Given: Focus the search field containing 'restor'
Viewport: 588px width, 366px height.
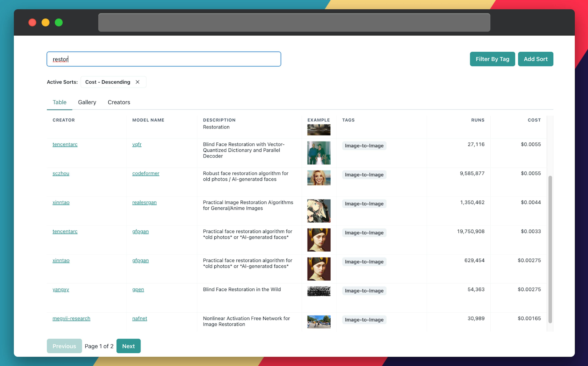Looking at the screenshot, I should (164, 59).
